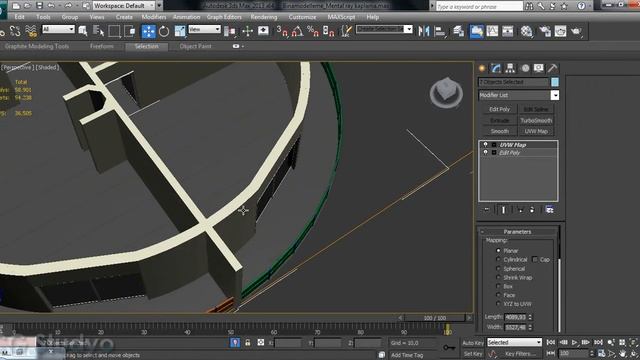Click the time slider 100 / 100

(434, 318)
